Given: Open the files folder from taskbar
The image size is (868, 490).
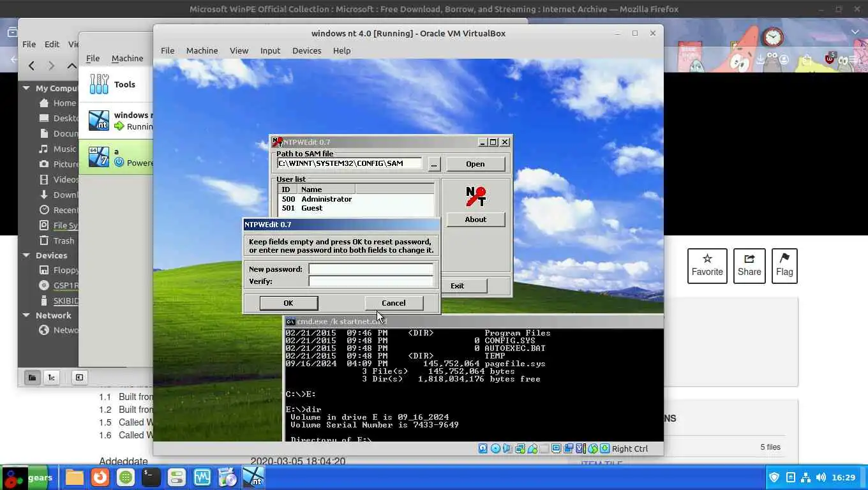Looking at the screenshot, I should 75,477.
